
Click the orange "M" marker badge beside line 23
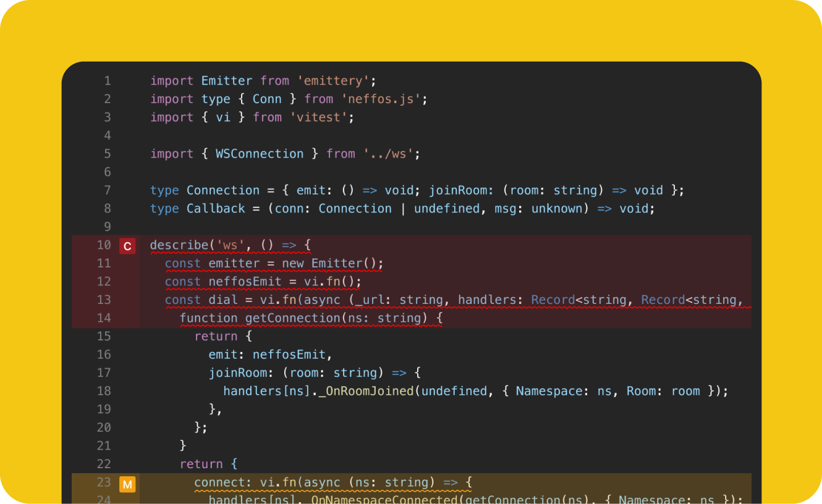click(127, 484)
